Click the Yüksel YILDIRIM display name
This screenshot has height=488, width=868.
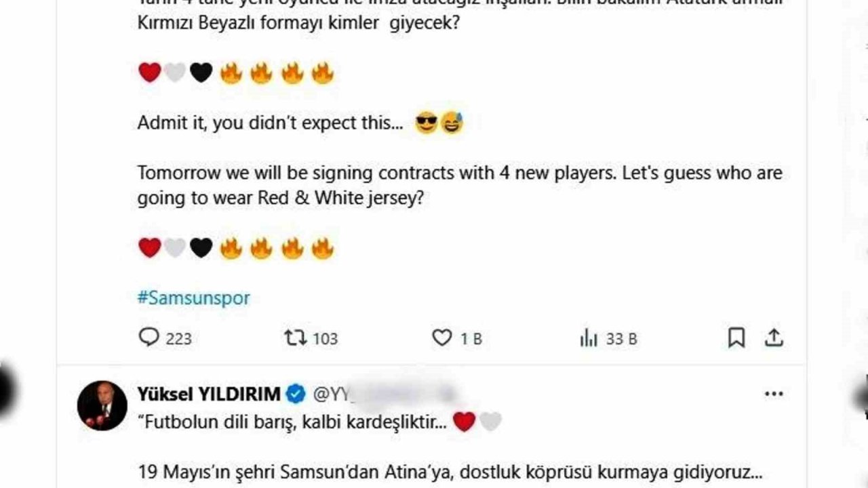(x=209, y=394)
